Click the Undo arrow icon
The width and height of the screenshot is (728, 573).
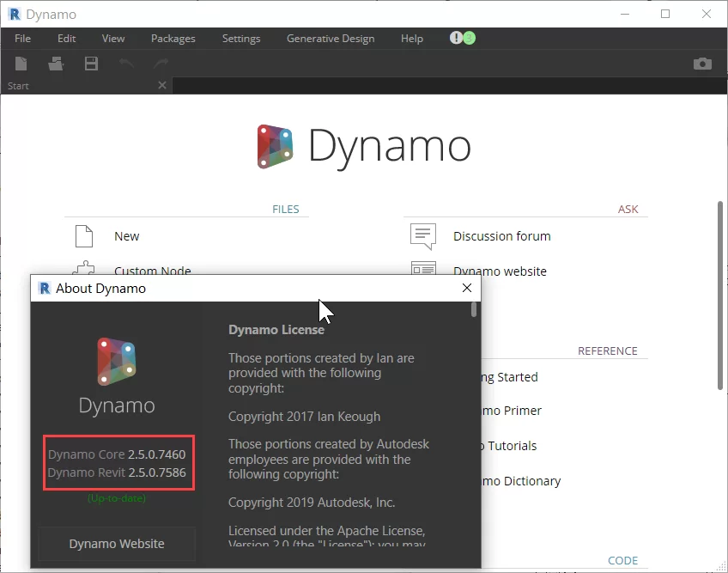tap(126, 64)
